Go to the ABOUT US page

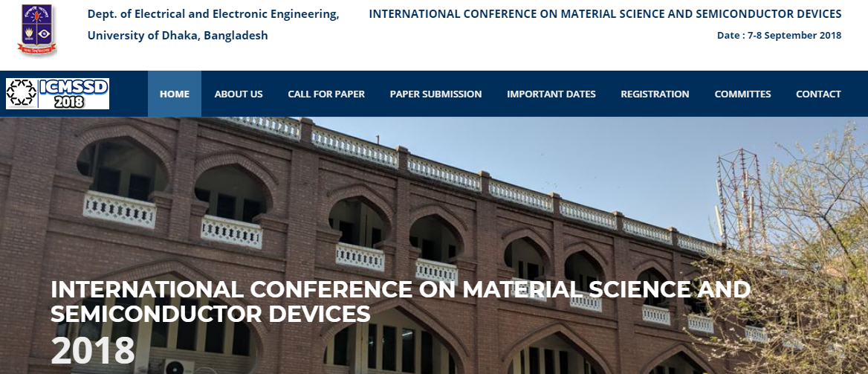tap(239, 94)
